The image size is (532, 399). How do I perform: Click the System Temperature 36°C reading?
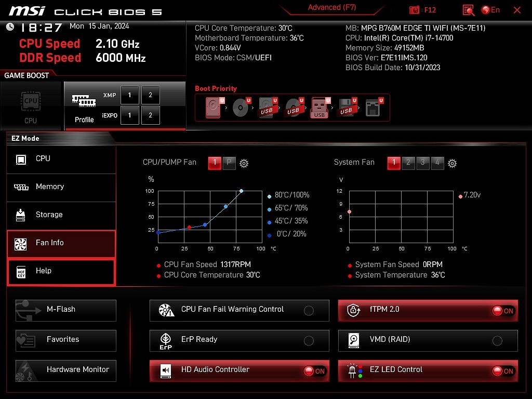click(x=400, y=275)
